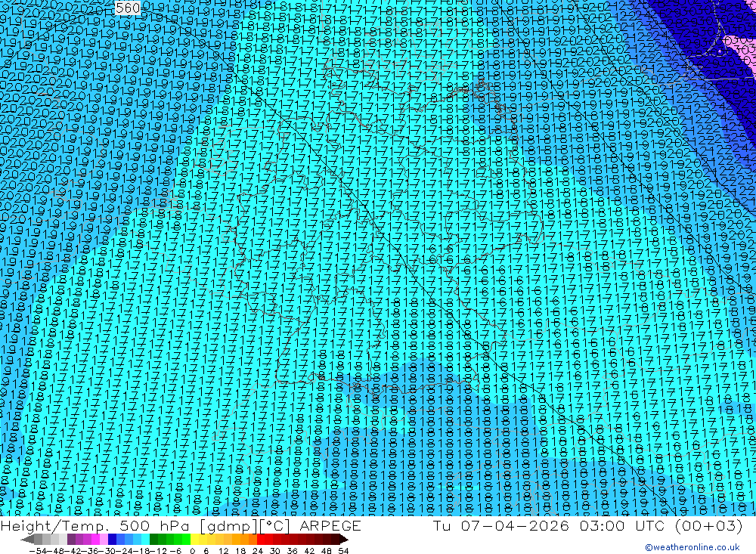
Task: Click the 560 contour height label
Action: (128, 8)
